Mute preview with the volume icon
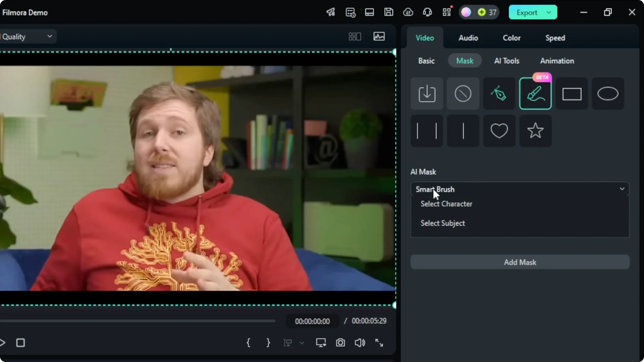The width and height of the screenshot is (644, 362). pyautogui.click(x=360, y=343)
